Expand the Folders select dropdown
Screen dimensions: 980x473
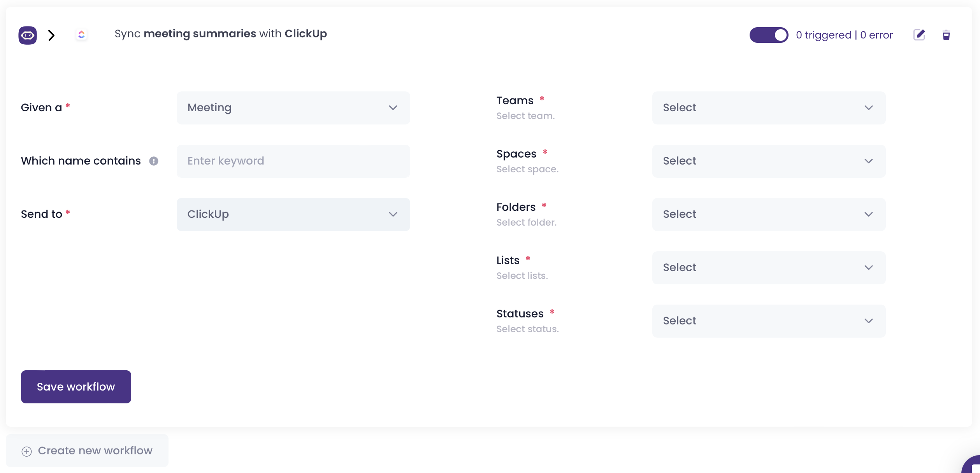769,214
